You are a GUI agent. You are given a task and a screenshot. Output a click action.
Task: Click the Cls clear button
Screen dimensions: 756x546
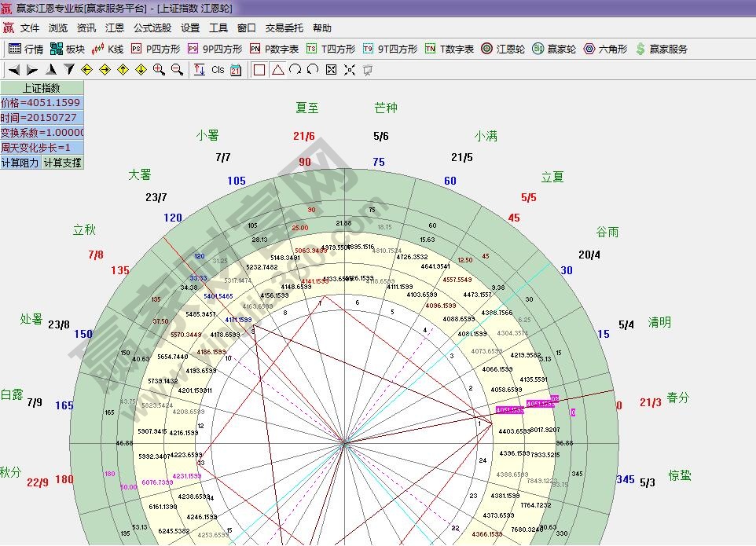(x=218, y=70)
